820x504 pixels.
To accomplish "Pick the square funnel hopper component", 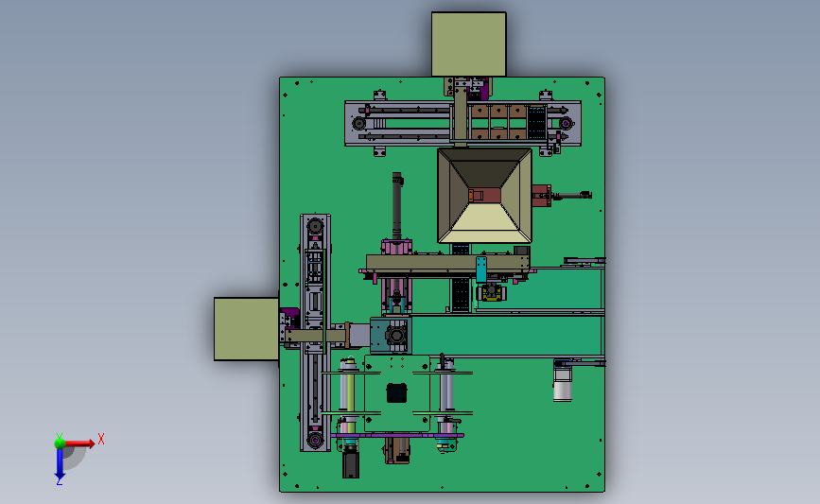I will pyautogui.click(x=485, y=196).
